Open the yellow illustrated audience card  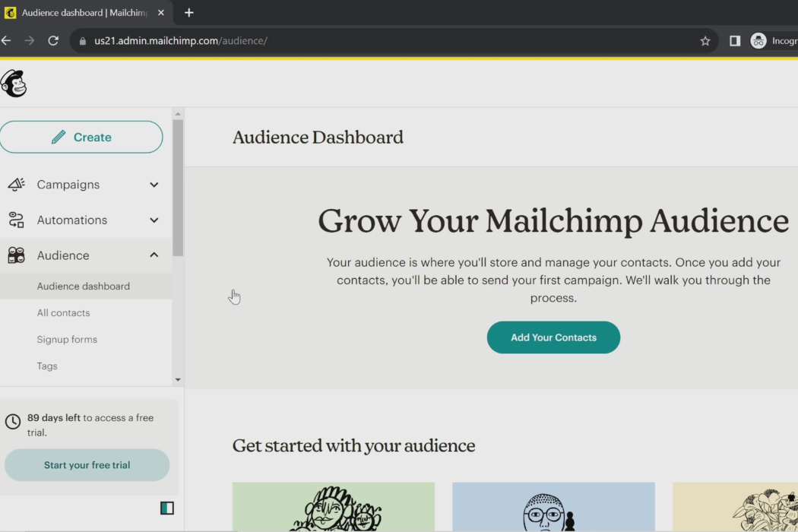tap(735, 507)
